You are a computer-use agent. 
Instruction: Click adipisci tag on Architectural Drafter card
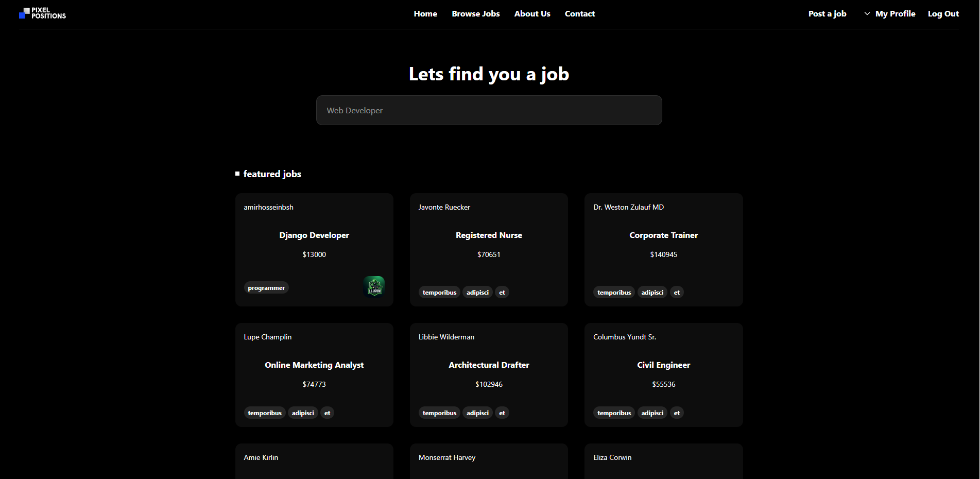click(x=477, y=413)
